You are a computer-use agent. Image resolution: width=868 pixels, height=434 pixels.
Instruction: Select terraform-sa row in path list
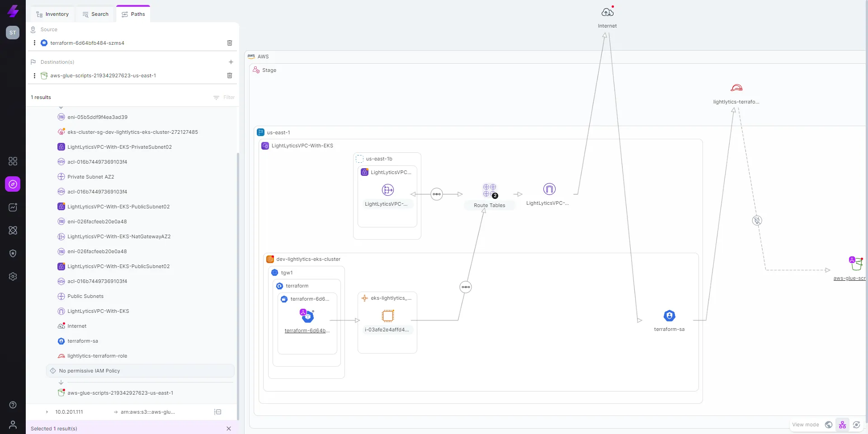point(83,341)
